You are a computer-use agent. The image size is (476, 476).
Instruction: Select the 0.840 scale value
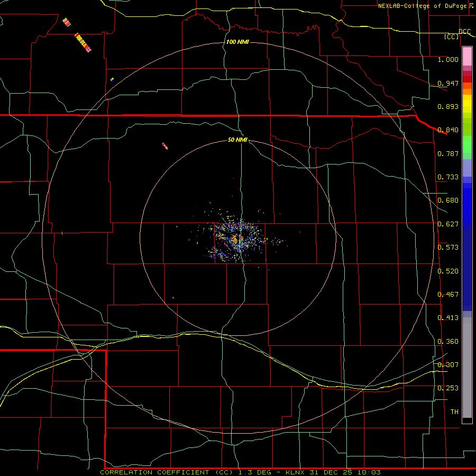pos(448,130)
